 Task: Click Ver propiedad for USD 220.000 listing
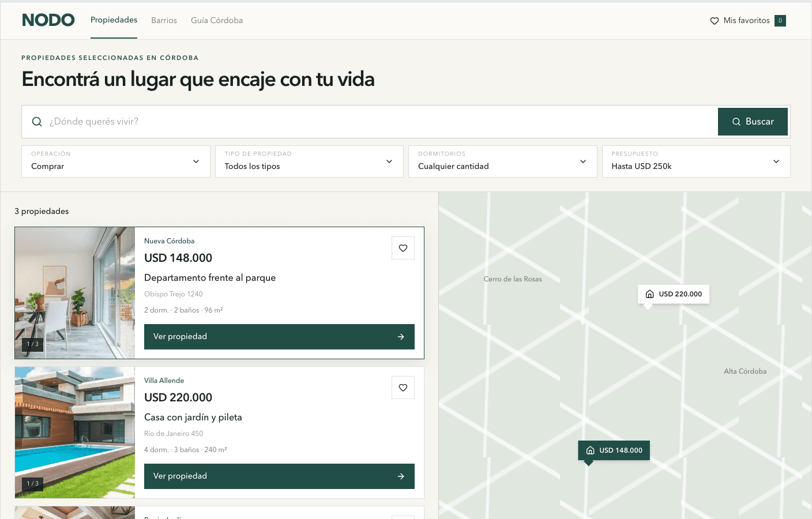point(279,476)
